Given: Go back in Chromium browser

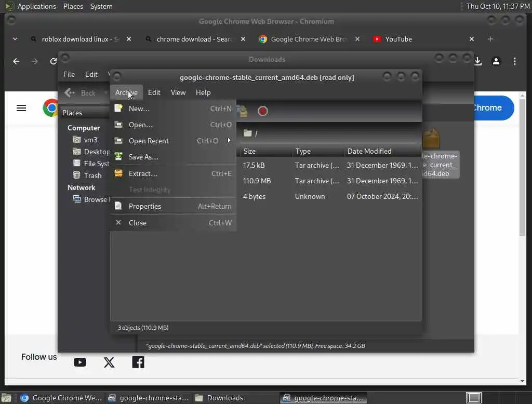Looking at the screenshot, I should [16, 61].
